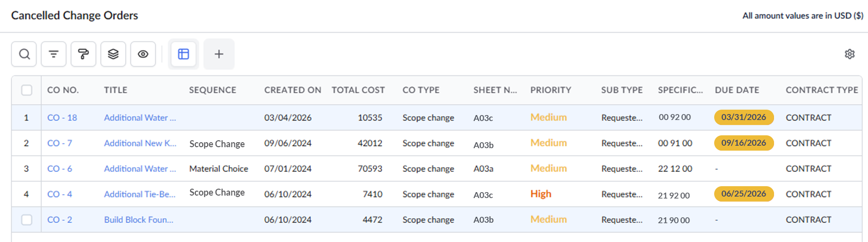Click specification 00 92 00
This screenshot has height=242, width=868.
(675, 118)
